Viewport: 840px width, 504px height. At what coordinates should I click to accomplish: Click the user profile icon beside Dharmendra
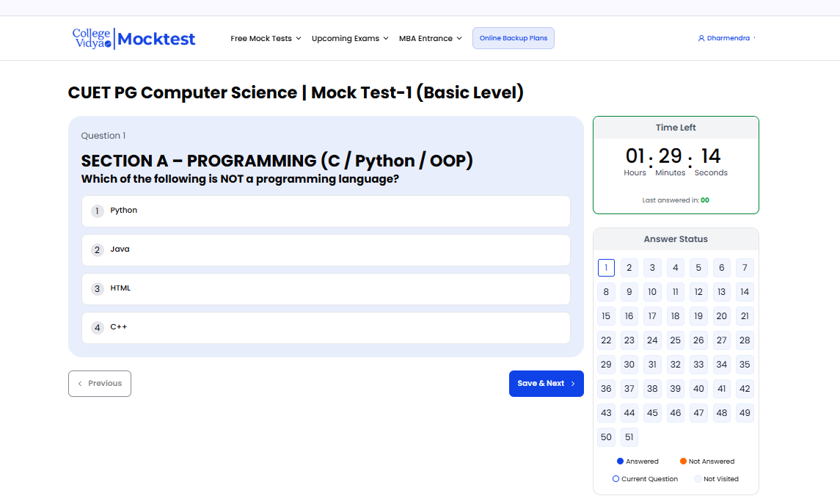(x=701, y=38)
